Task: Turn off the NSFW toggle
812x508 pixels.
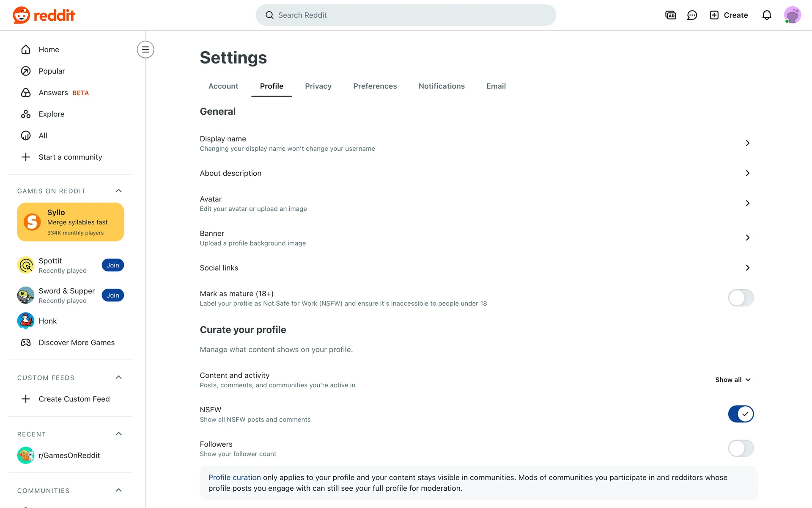Action: coord(741,414)
